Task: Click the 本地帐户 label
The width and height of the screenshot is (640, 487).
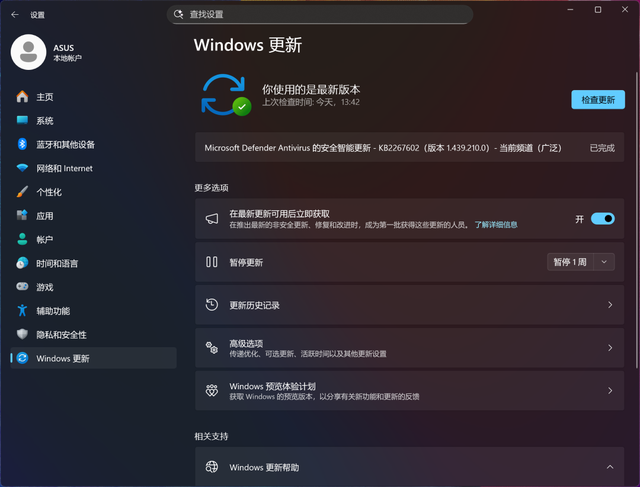Action: tap(67, 58)
